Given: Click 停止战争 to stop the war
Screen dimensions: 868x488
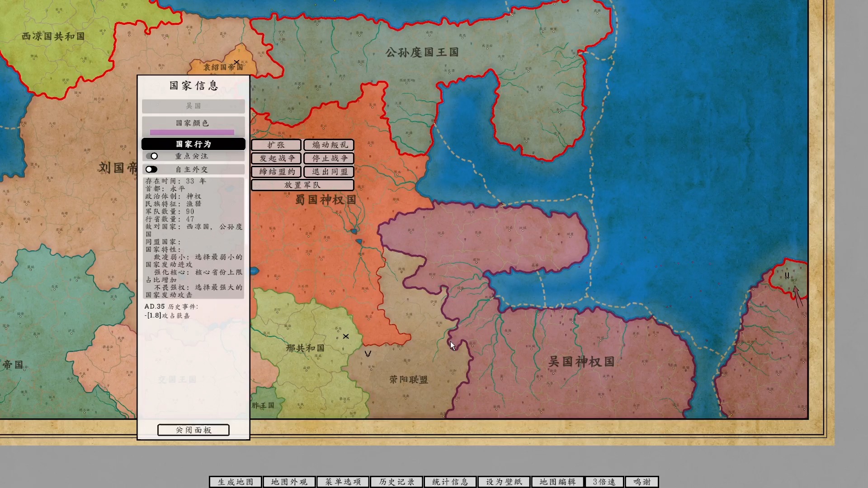Looking at the screenshot, I should (x=328, y=158).
